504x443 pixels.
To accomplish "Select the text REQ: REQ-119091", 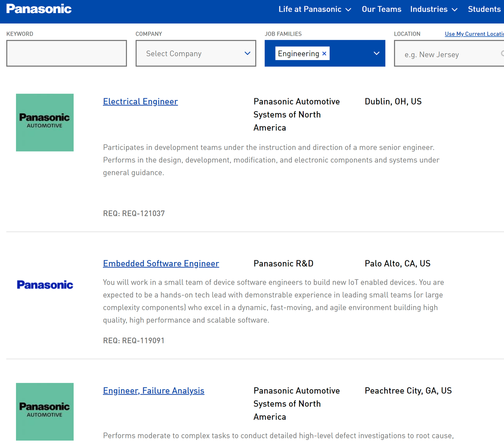I will pos(134,341).
